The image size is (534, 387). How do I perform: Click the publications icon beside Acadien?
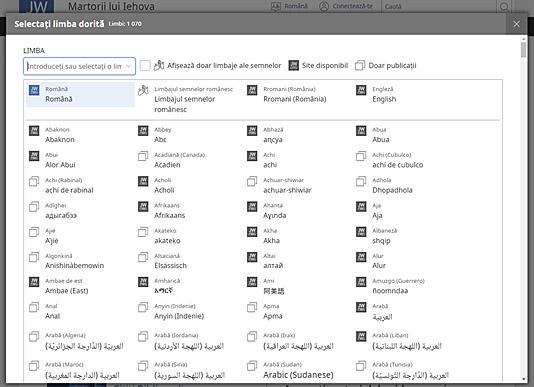(143, 156)
